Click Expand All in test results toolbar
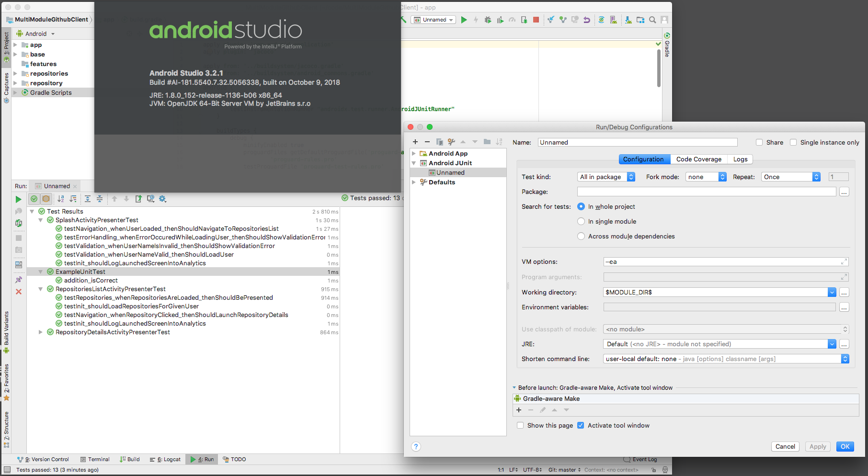This screenshot has height=476, width=868. pos(88,199)
